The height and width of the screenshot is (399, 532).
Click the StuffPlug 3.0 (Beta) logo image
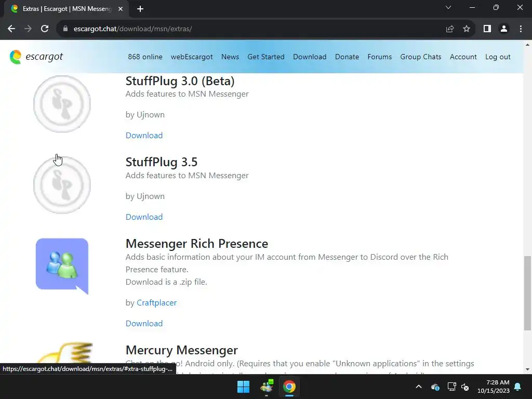[62, 103]
